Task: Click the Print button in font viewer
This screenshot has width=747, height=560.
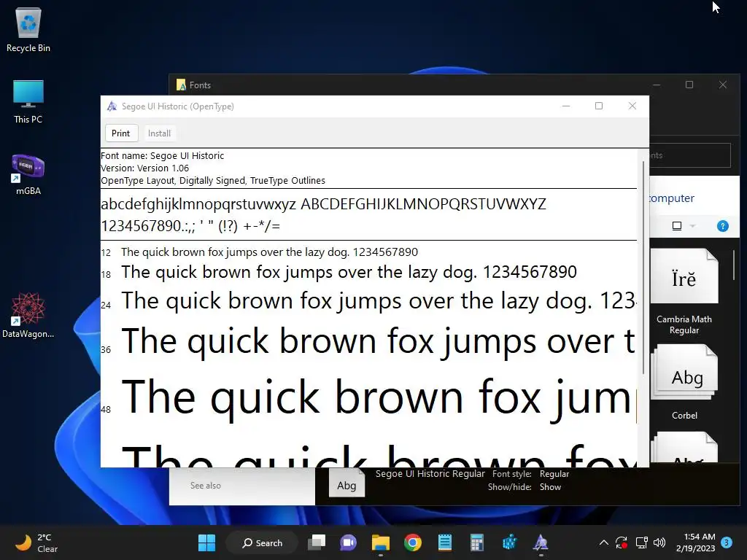Action: coord(120,133)
